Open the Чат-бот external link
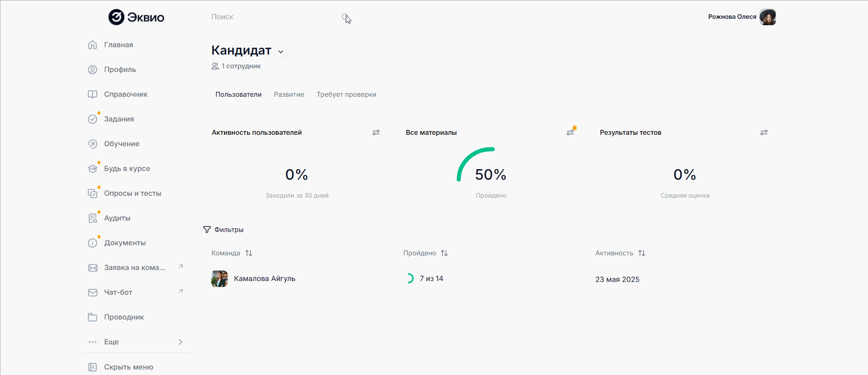 (x=181, y=291)
